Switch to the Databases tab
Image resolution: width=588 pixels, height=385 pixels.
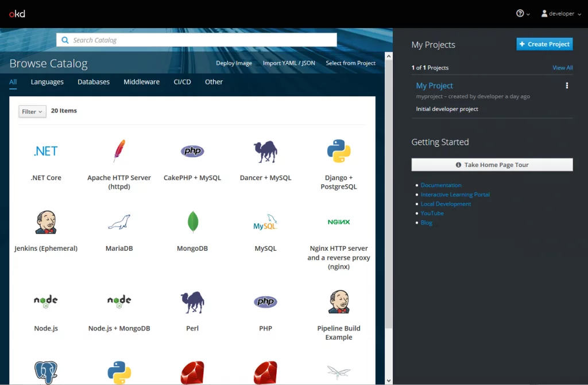[x=94, y=81]
